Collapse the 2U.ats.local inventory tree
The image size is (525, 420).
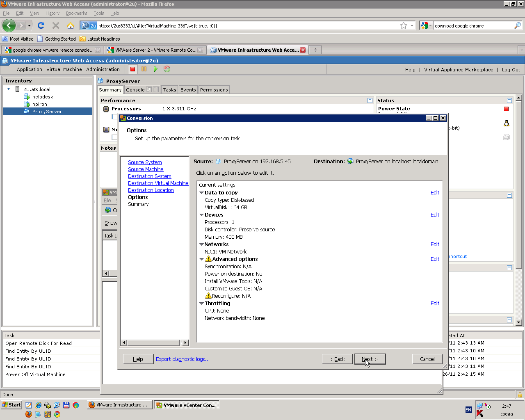[9, 89]
